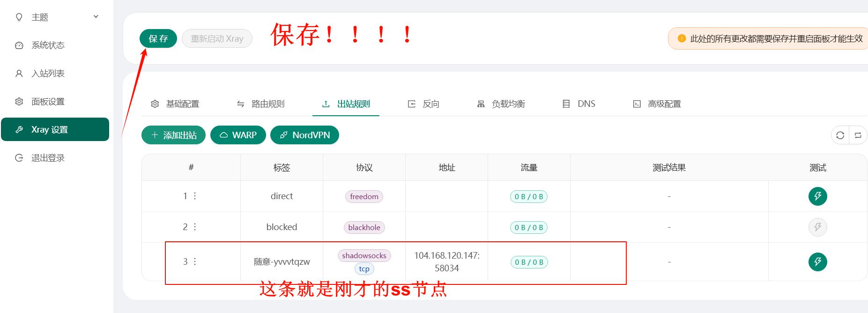
Task: Click the gear icon on 基础配置 tab
Action: click(x=155, y=104)
